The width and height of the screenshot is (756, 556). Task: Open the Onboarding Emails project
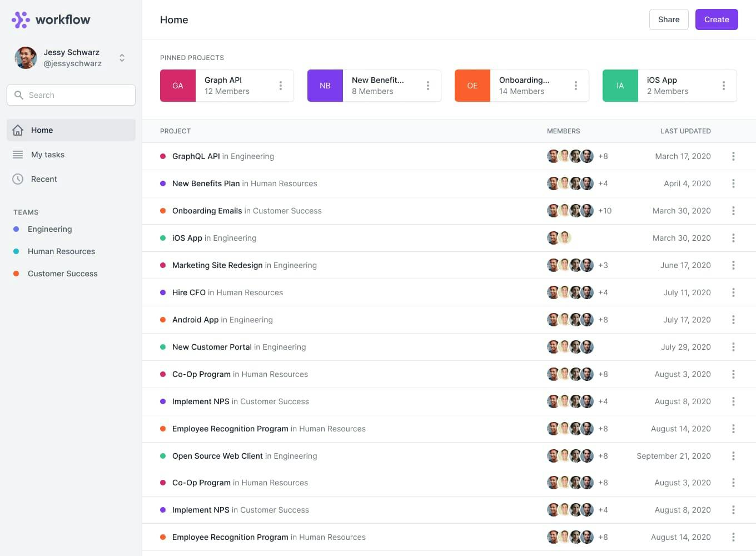[207, 211]
